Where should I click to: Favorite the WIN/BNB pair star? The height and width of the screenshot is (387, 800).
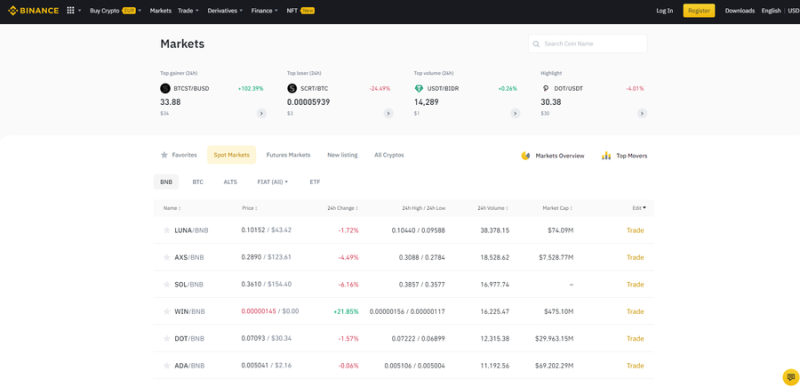coord(166,312)
